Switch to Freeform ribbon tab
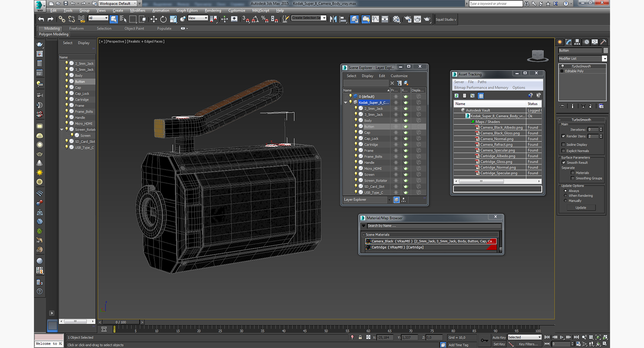This screenshot has height=348, width=644. [x=77, y=28]
